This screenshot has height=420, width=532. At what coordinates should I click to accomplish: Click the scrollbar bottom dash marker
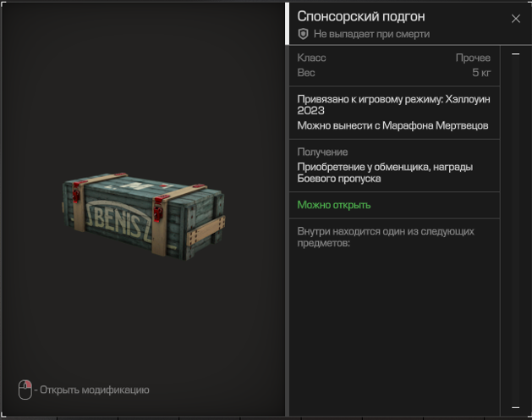click(x=515, y=407)
